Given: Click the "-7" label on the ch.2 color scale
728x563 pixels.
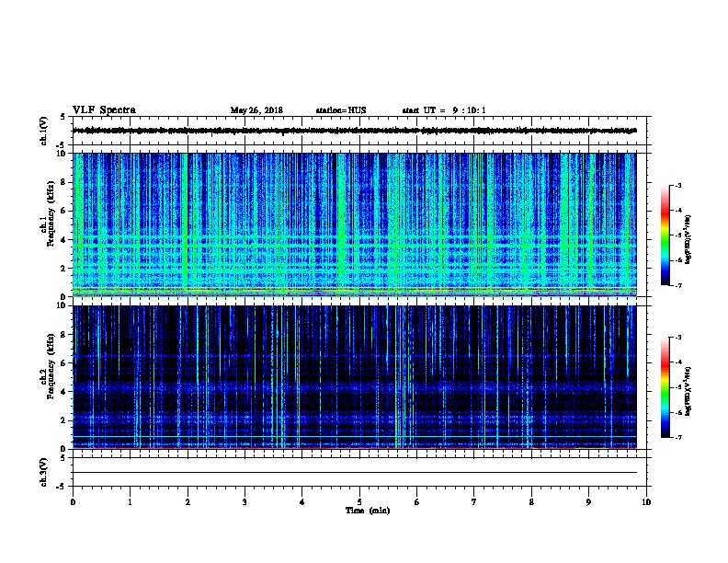Looking at the screenshot, I should (x=678, y=438).
